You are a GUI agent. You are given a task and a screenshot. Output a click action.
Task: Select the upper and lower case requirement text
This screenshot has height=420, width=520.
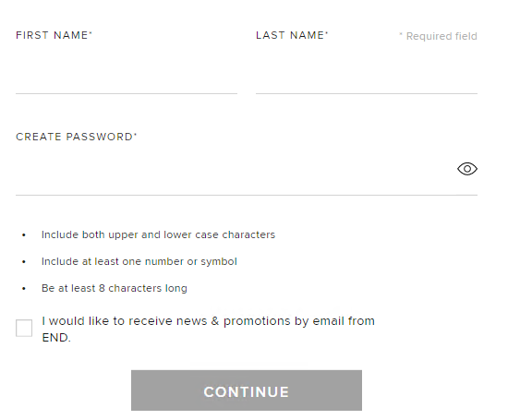coord(158,234)
